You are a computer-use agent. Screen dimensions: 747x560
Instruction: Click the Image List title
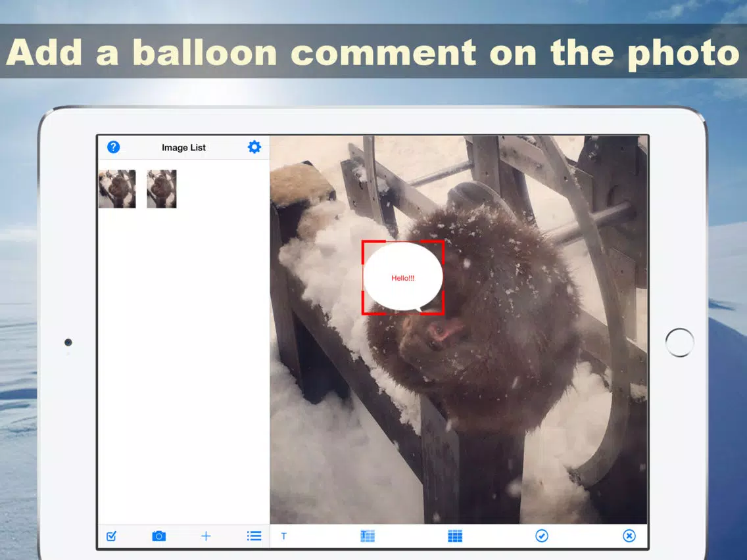[x=183, y=148]
